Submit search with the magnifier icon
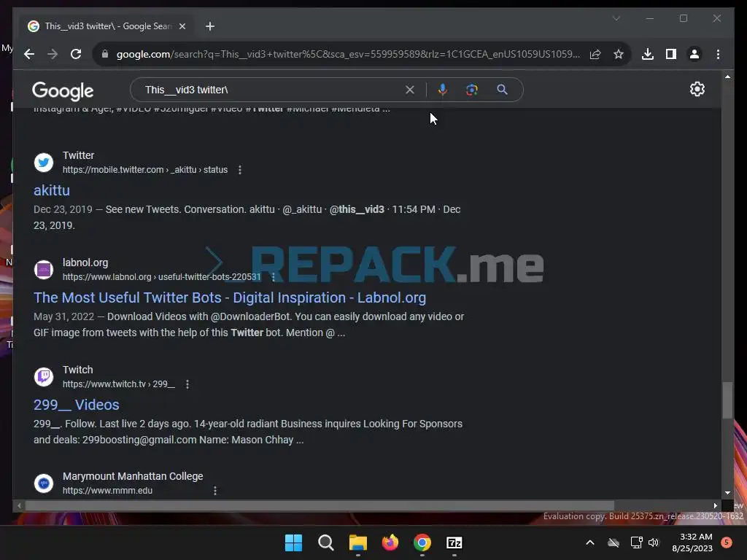 [x=502, y=90]
